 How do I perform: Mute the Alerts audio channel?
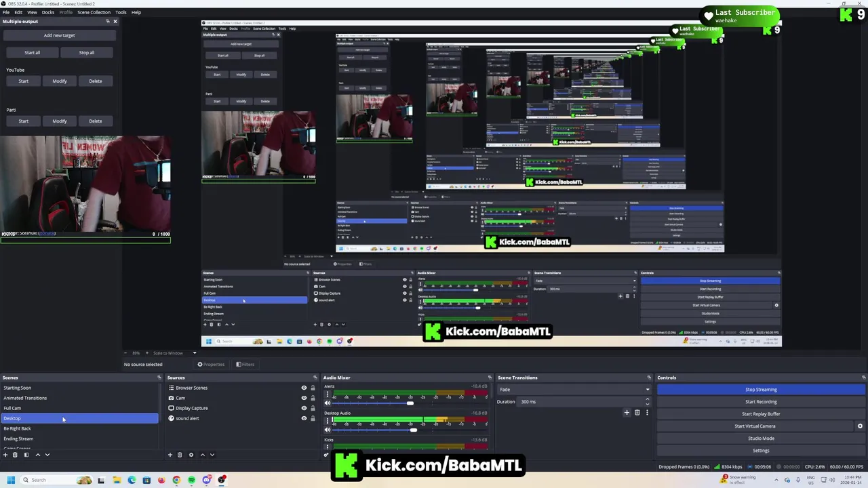point(328,403)
